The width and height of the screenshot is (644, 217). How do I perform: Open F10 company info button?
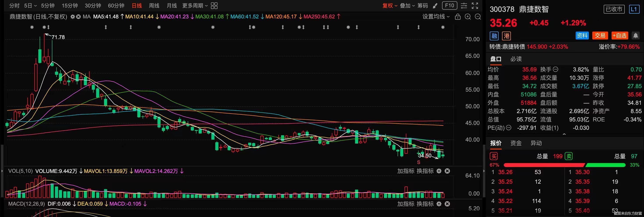[449, 5]
